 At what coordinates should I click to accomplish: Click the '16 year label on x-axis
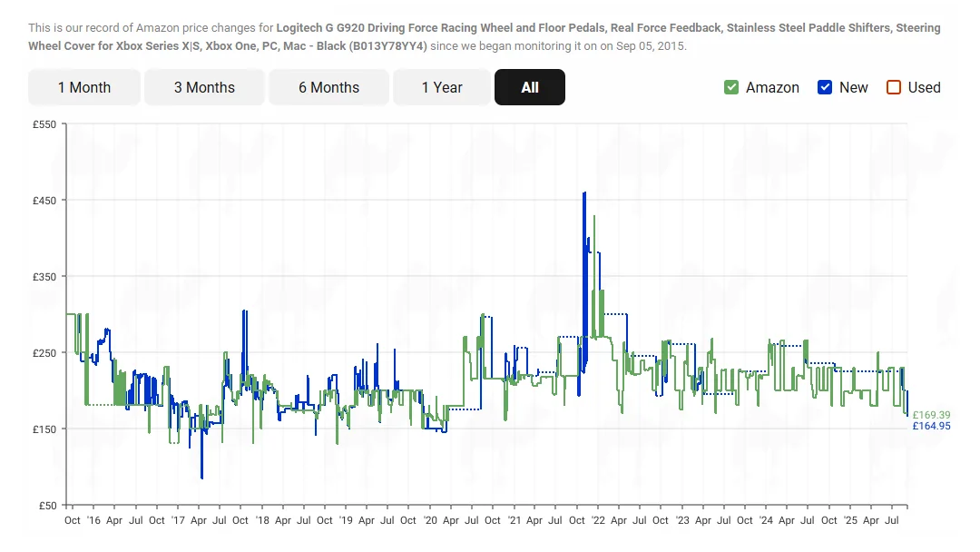pos(93,521)
